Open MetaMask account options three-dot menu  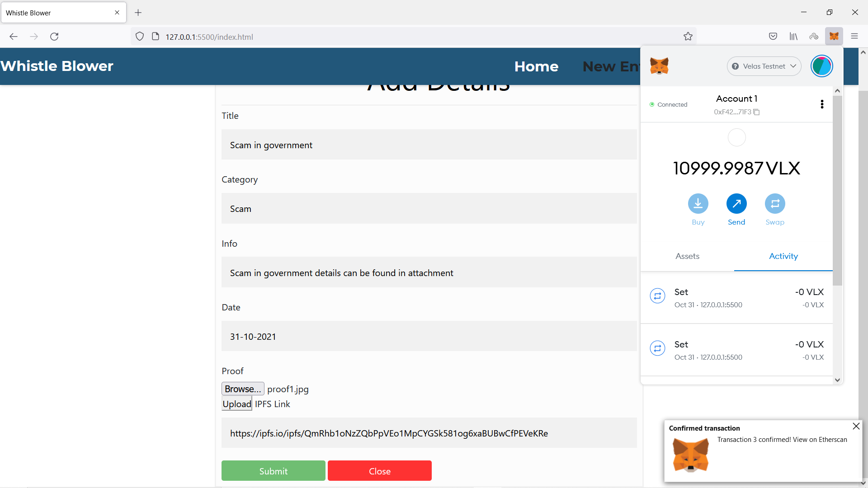pos(822,104)
